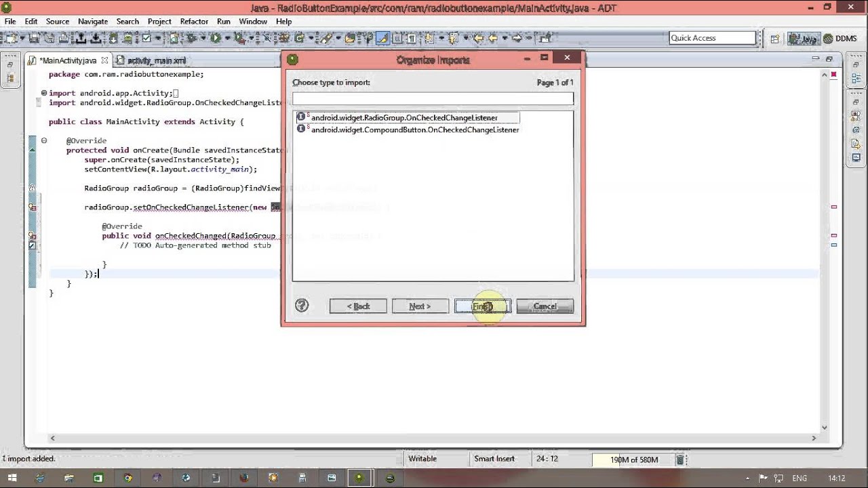This screenshot has height=488, width=868.
Task: Click the Finish button in Organize Imports
Action: click(483, 306)
